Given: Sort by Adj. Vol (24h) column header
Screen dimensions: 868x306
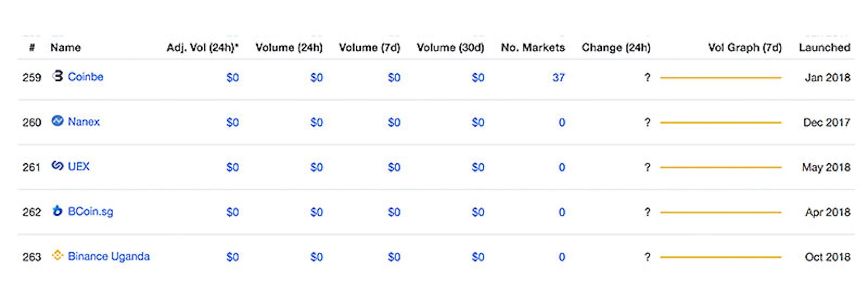Looking at the screenshot, I should [x=202, y=47].
